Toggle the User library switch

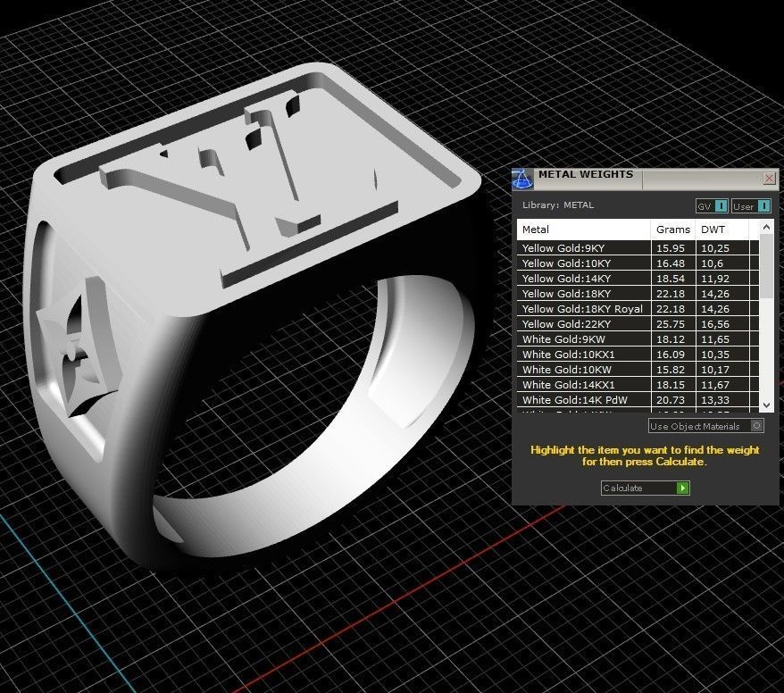click(x=751, y=206)
